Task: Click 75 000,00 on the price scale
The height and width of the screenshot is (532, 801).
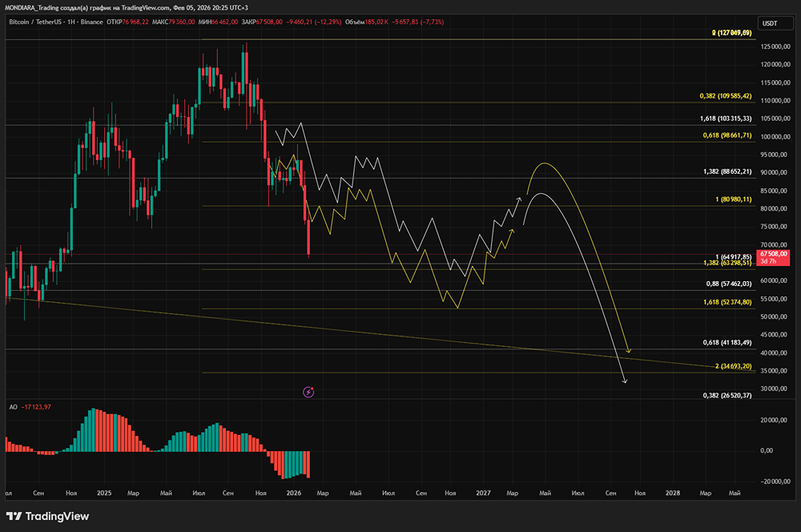Action: pos(775,227)
